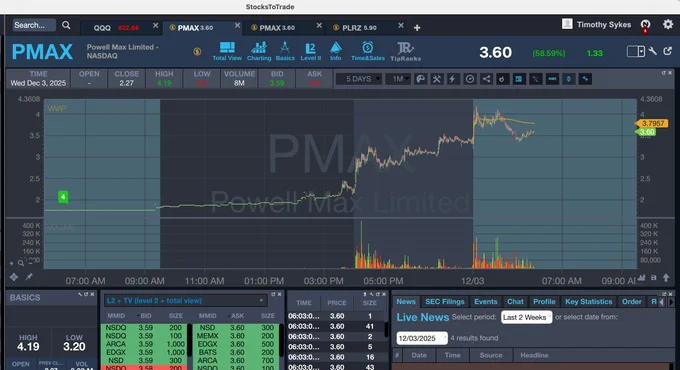This screenshot has width=680, height=370.
Task: Click the pop-out icon in PMAX header
Action: pyautogui.click(x=667, y=52)
